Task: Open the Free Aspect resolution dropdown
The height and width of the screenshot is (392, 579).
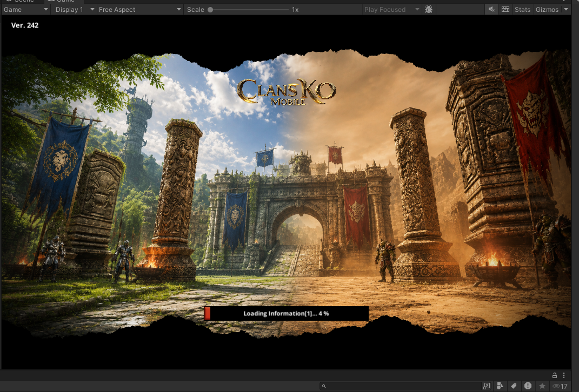Action: [139, 10]
